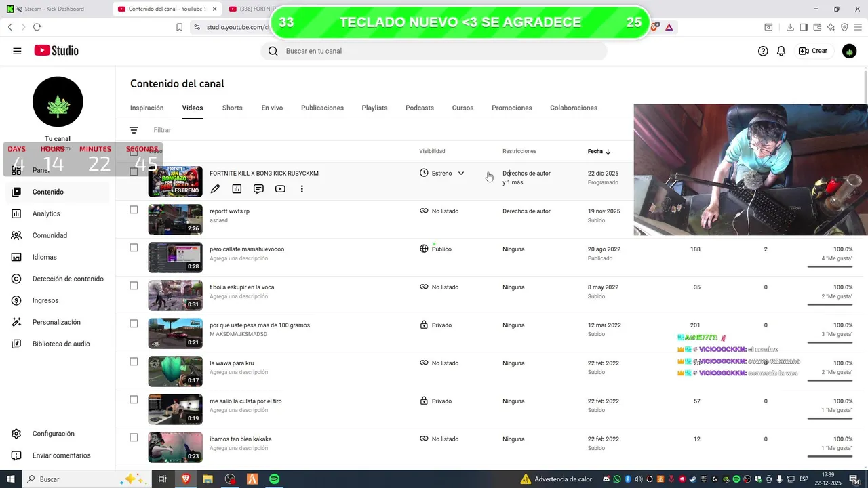Viewport: 868px width, 488px height.
Task: Open the Publicaciones tab
Action: (322, 108)
